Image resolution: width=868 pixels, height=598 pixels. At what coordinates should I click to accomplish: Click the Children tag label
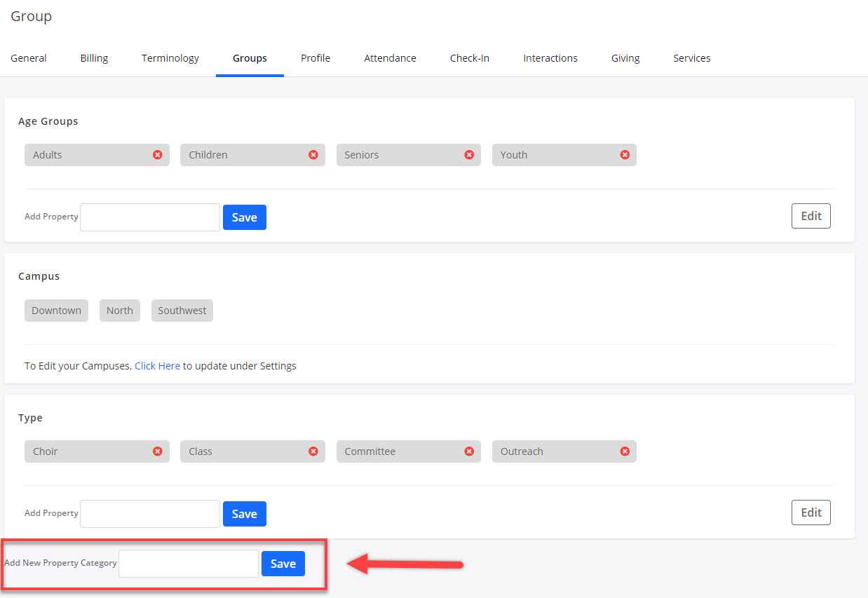click(x=208, y=155)
